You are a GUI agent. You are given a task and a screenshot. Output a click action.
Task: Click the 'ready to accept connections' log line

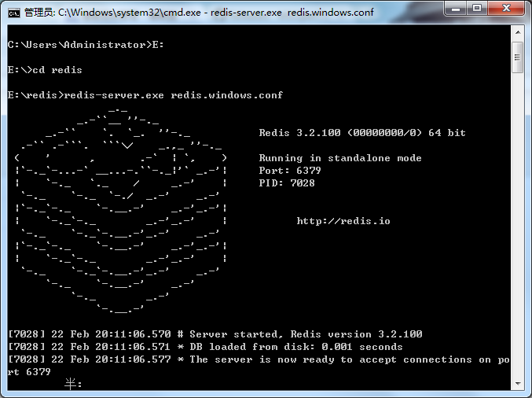[x=259, y=366]
